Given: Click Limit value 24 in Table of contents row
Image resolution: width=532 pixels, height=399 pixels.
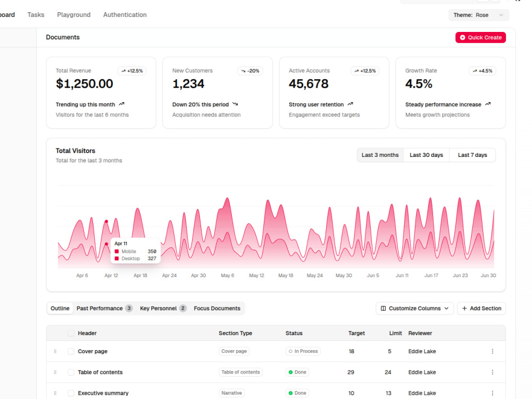Looking at the screenshot, I should pyautogui.click(x=388, y=372).
